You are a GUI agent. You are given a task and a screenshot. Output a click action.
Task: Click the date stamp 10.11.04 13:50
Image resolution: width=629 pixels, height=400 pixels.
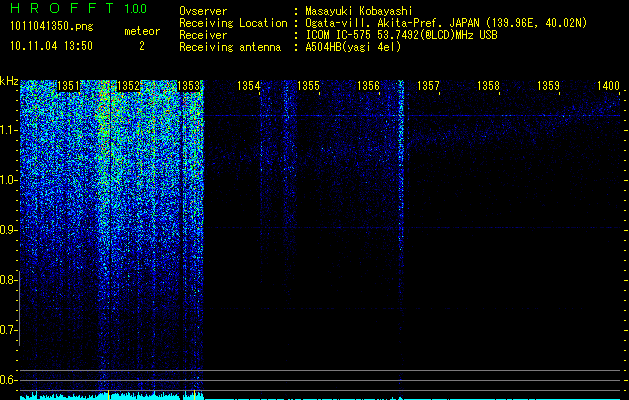pyautogui.click(x=51, y=46)
